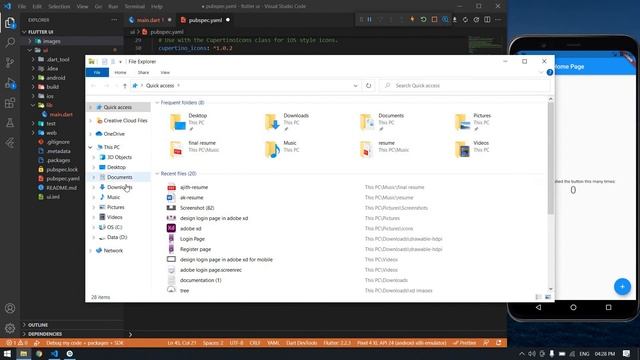Open Source Control in the VS Code activity bar
Screen dimensions: 640x360
tap(10, 62)
